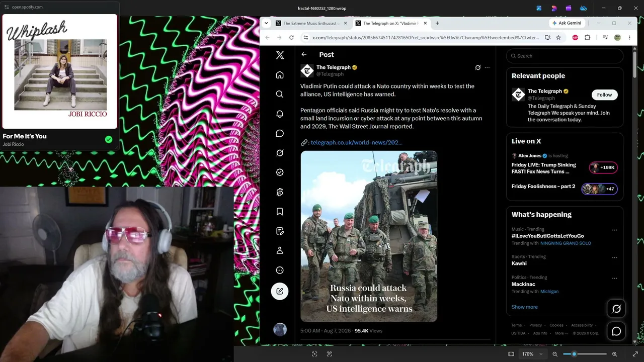Click the scan text icon in the image viewer
This screenshot has width=644, height=362.
click(330, 354)
